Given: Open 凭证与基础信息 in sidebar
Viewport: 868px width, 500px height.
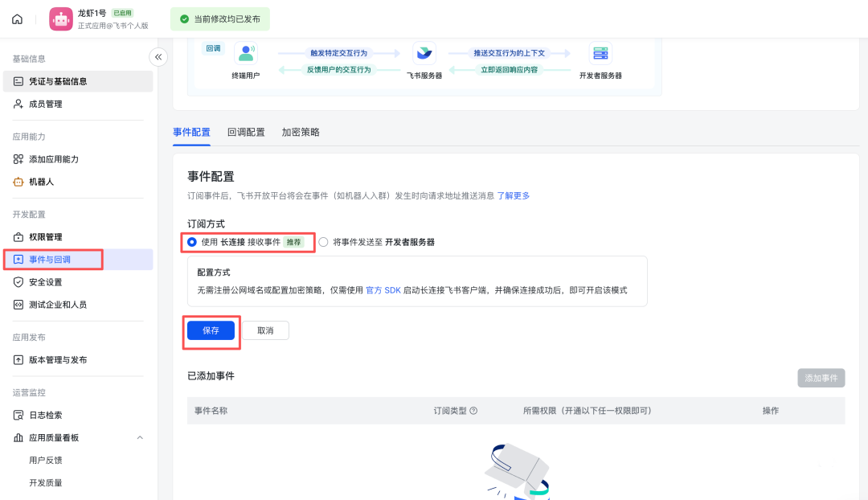Looking at the screenshot, I should pyautogui.click(x=58, y=81).
